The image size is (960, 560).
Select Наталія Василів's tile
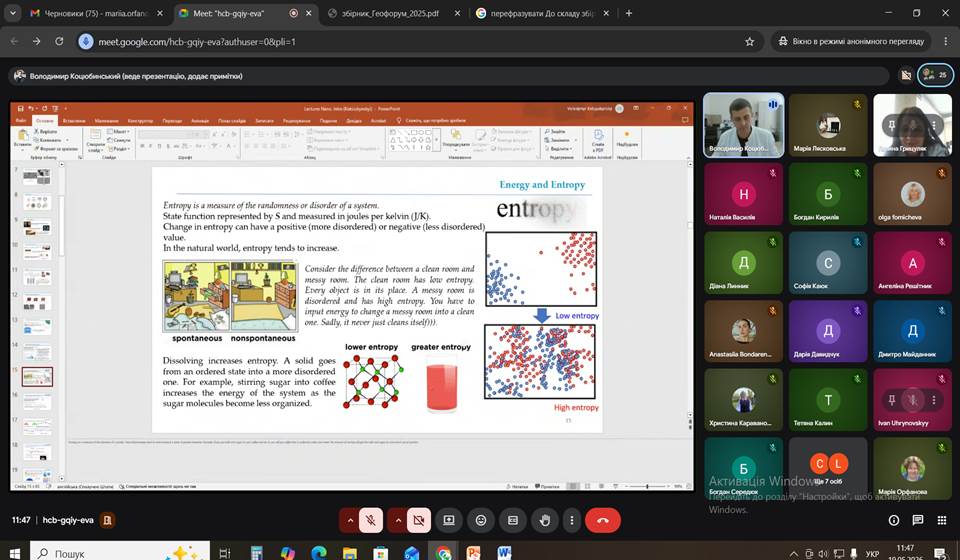tap(743, 194)
